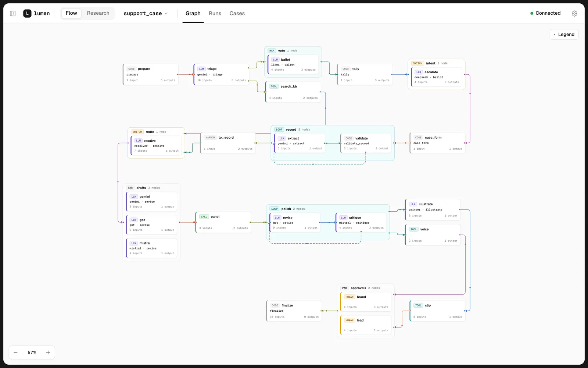The image size is (588, 368).
Task: Click the TOOL badge on search_kb node
Action: coord(274,86)
